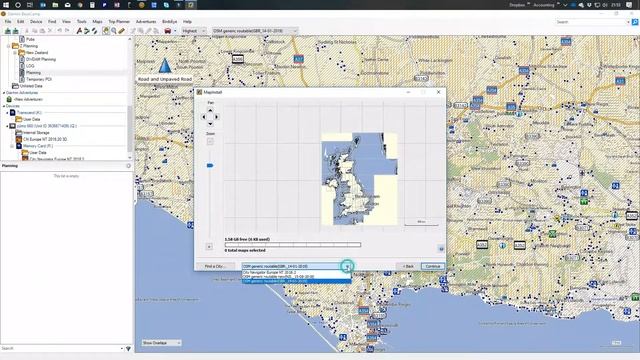640x360 pixels.
Task: Click the Continue button in MapInstall
Action: (x=433, y=266)
